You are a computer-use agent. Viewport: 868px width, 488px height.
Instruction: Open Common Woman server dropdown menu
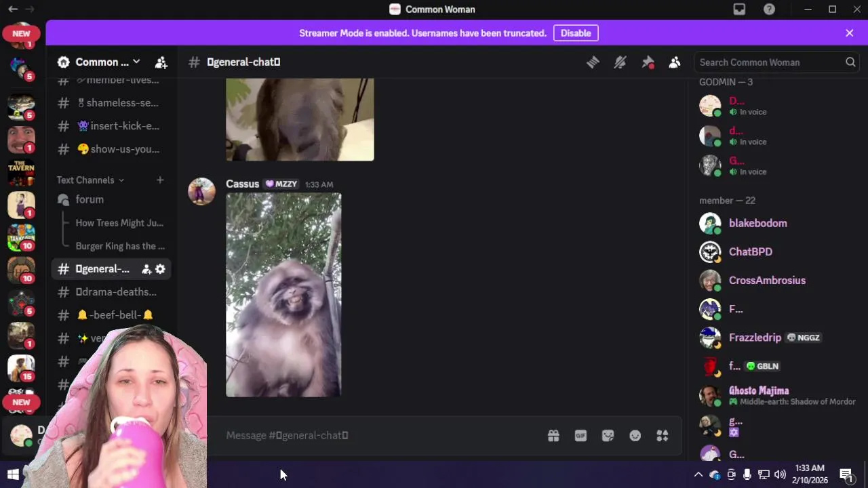click(99, 62)
